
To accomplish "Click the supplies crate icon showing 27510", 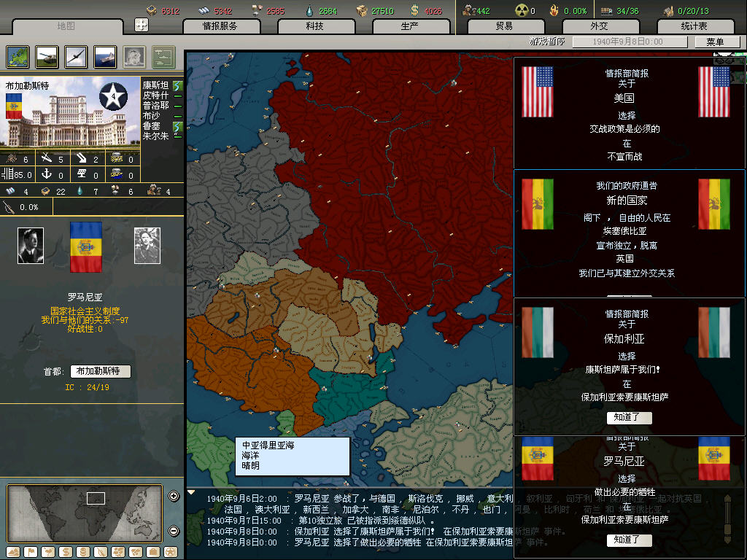I will point(362,10).
